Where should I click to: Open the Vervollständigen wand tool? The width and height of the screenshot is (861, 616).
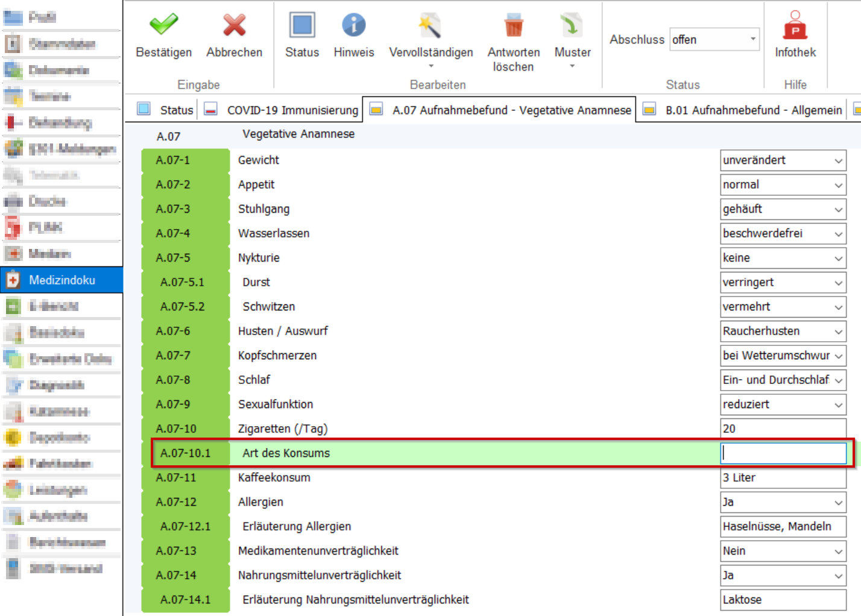[430, 27]
